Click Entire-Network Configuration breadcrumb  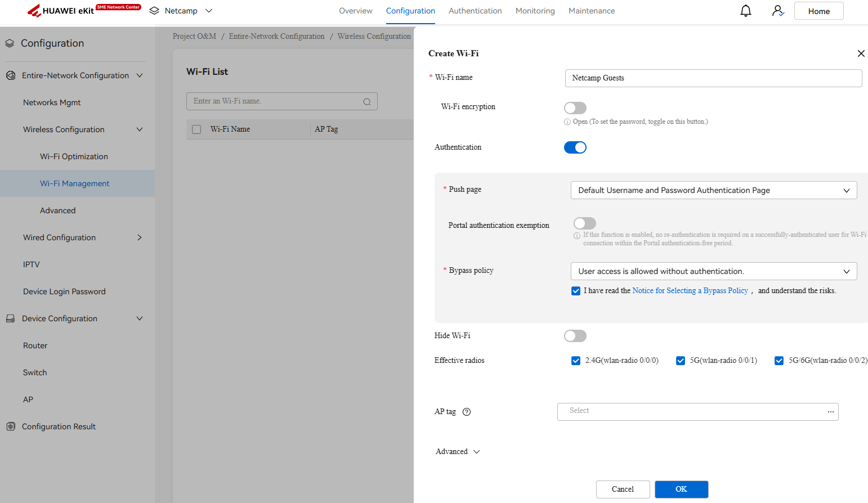[x=276, y=37]
